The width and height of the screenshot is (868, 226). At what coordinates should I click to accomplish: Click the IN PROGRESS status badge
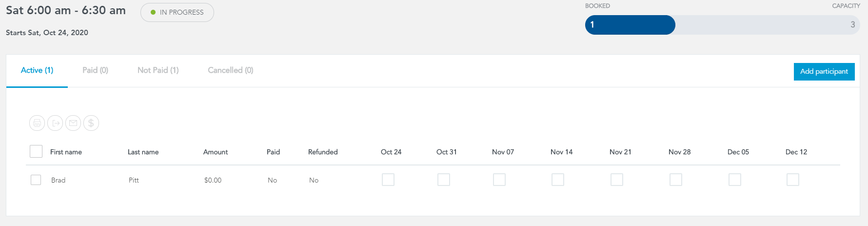coord(177,12)
